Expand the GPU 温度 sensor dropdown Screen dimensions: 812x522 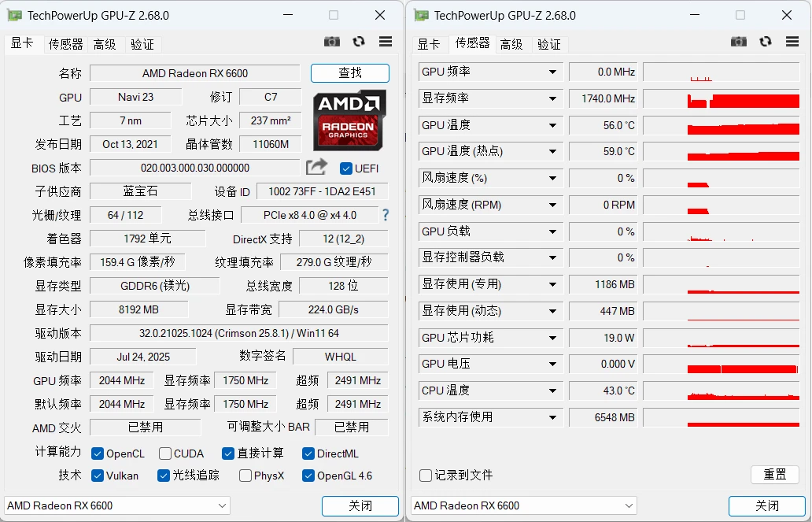(x=552, y=125)
